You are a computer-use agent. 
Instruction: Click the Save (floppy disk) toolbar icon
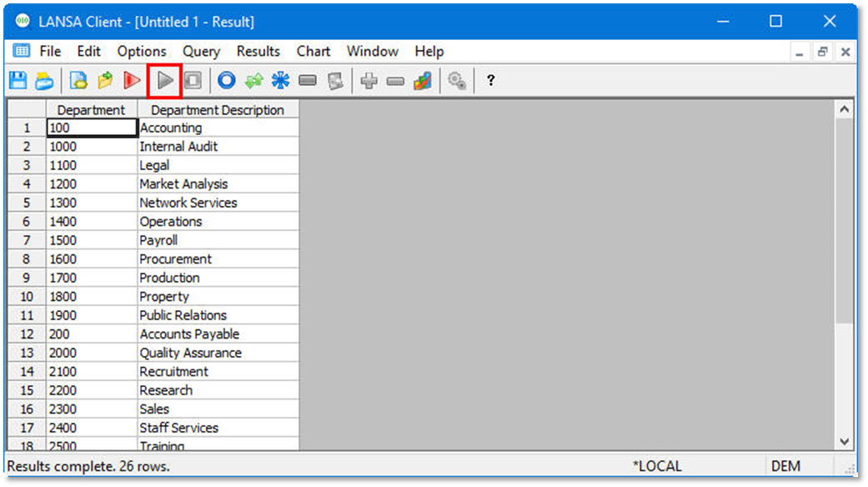(18, 81)
